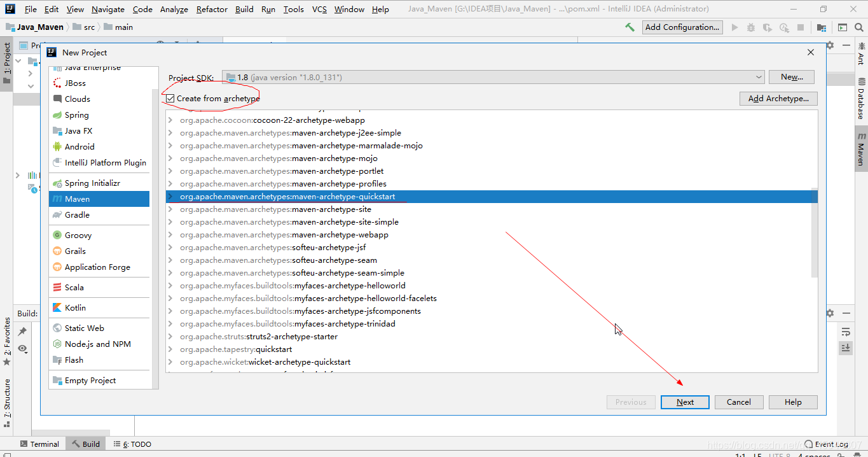Click the Cancel button
This screenshot has width=868, height=457.
coord(739,402)
